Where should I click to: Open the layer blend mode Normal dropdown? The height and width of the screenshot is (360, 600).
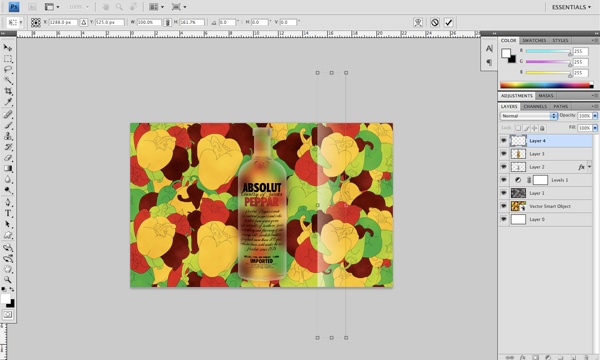click(x=528, y=116)
